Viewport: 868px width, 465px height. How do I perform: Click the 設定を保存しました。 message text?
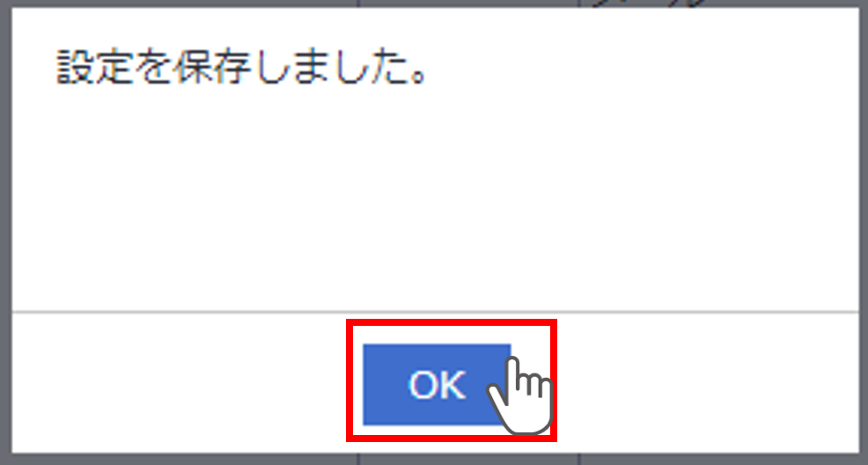click(242, 68)
